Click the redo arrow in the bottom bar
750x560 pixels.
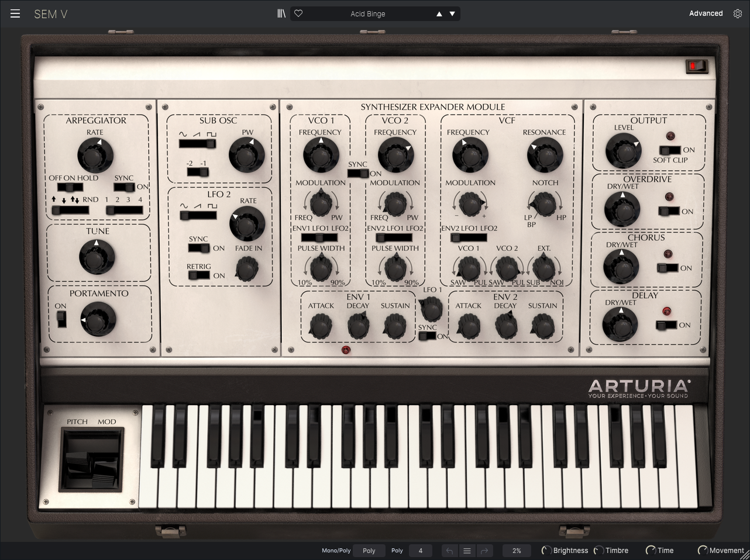tap(484, 551)
